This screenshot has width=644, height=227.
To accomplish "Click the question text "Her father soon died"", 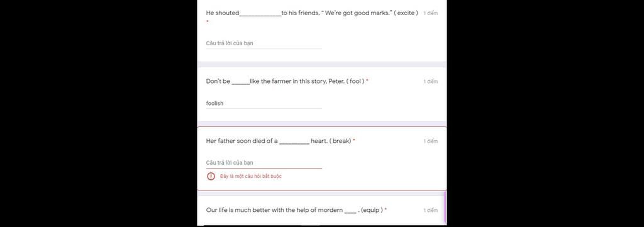I will [279, 141].
